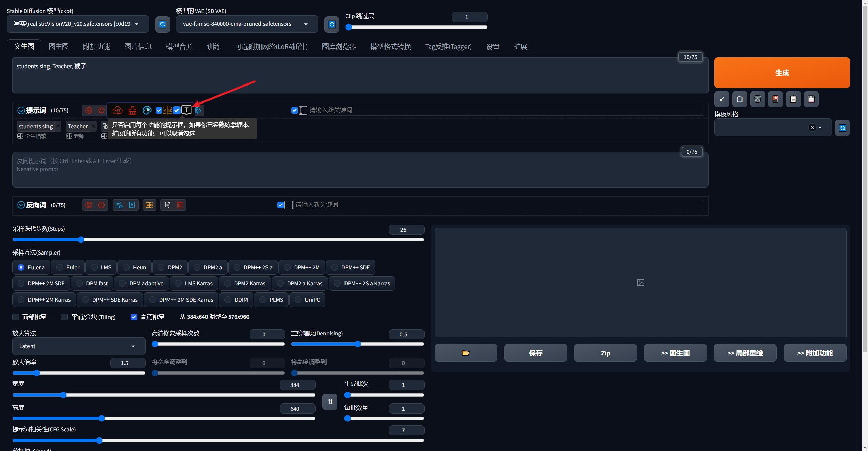Open the SD VAE model dropdown
Image resolution: width=868 pixels, height=451 pixels.
click(x=246, y=24)
